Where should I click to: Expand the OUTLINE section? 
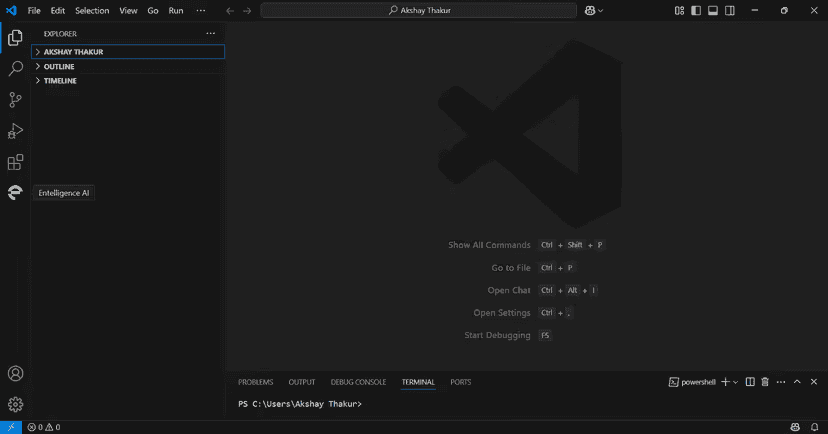[128, 67]
